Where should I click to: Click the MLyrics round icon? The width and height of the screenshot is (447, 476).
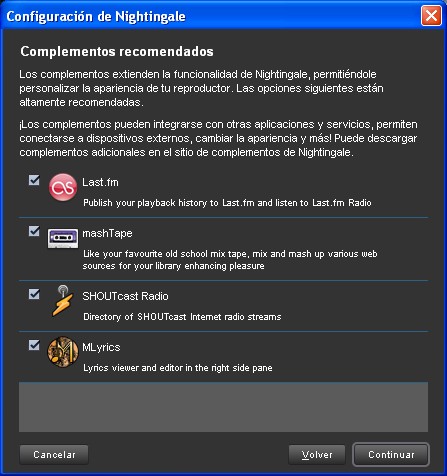click(x=63, y=352)
